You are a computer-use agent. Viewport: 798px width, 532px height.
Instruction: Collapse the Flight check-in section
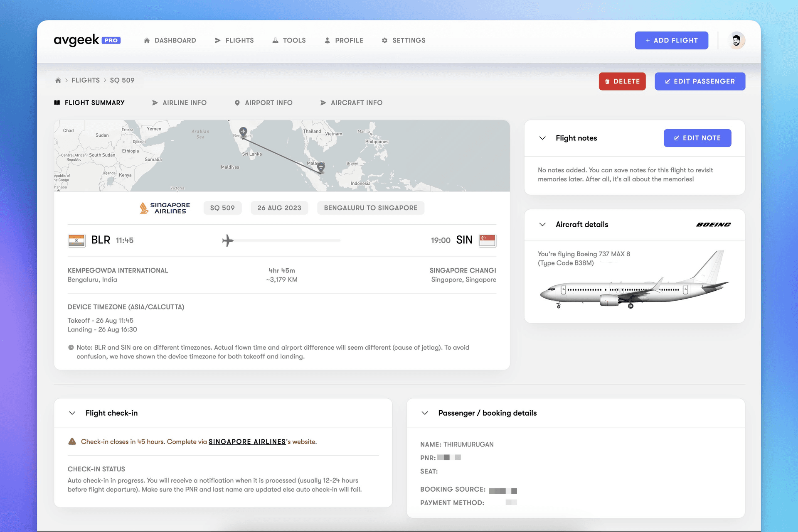tap(72, 413)
